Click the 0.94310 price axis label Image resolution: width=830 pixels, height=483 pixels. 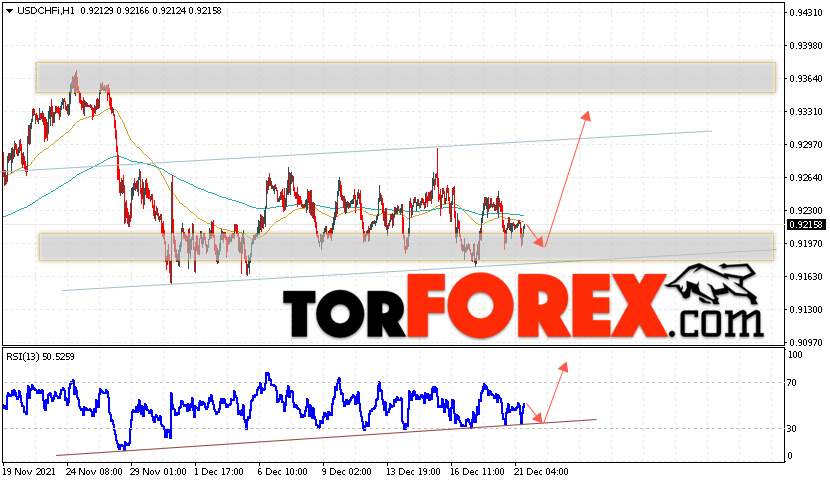(806, 13)
